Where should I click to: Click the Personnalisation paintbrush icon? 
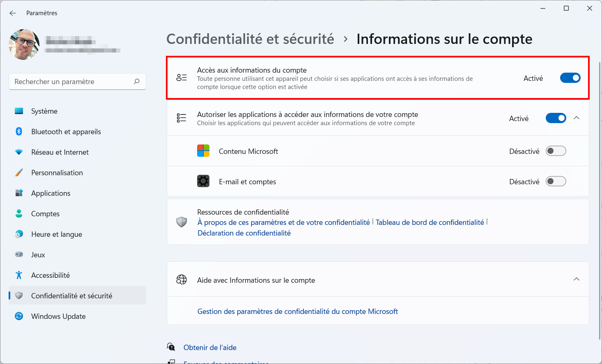click(x=19, y=172)
